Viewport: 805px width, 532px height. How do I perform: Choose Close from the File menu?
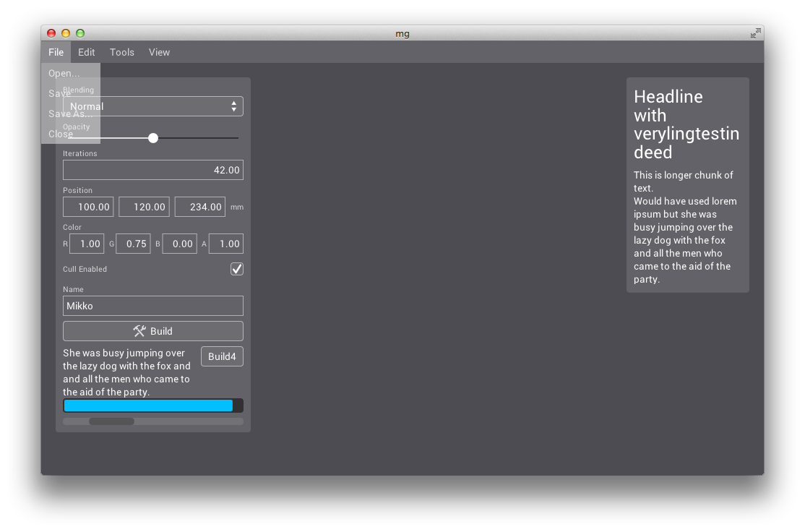(x=70, y=134)
